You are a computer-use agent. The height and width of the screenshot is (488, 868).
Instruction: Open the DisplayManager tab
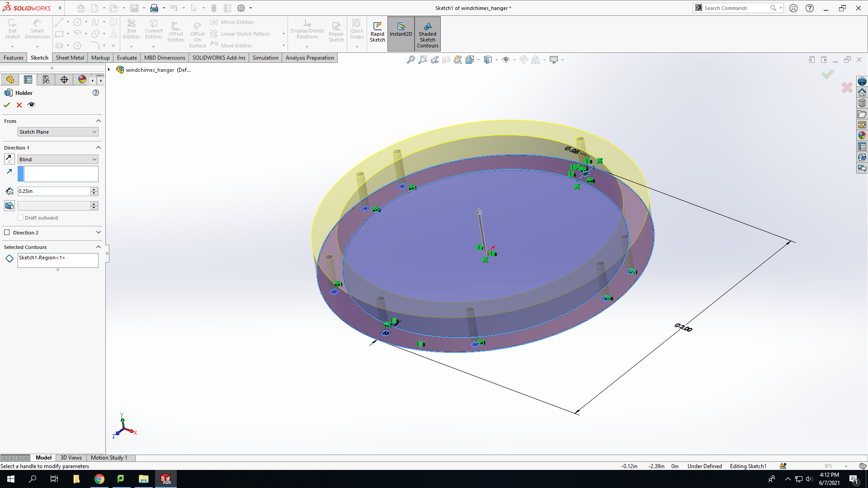click(82, 80)
